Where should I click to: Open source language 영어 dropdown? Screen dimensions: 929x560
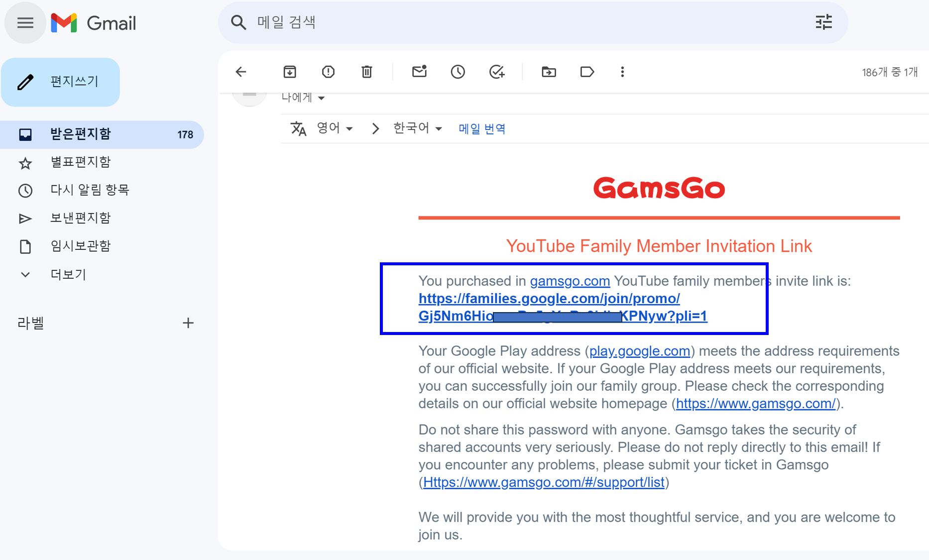pos(335,128)
